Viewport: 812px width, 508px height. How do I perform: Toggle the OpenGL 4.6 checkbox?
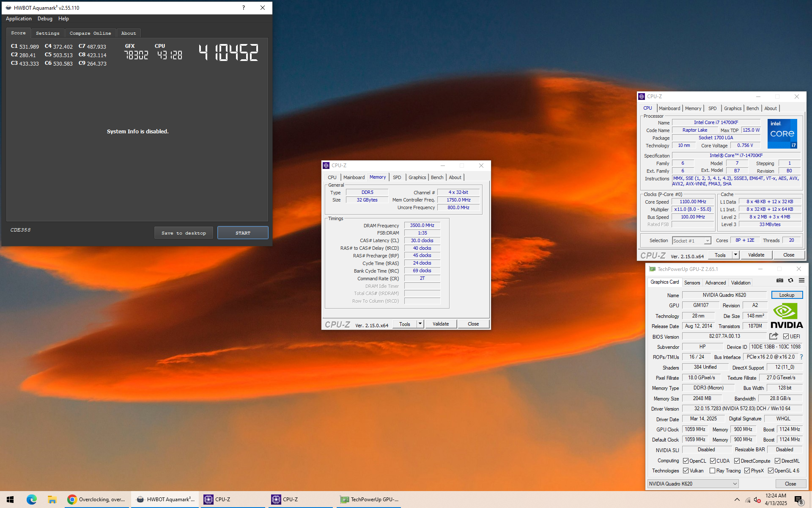tap(771, 471)
